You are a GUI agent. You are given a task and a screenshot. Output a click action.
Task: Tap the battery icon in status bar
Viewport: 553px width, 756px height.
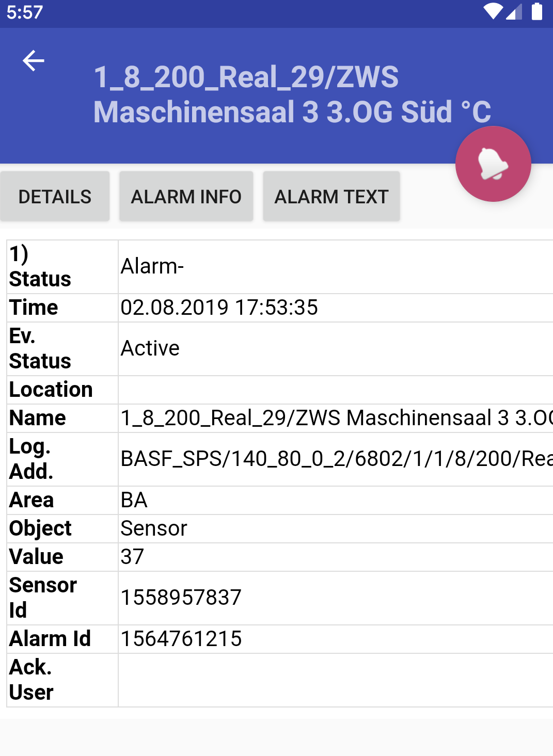537,11
